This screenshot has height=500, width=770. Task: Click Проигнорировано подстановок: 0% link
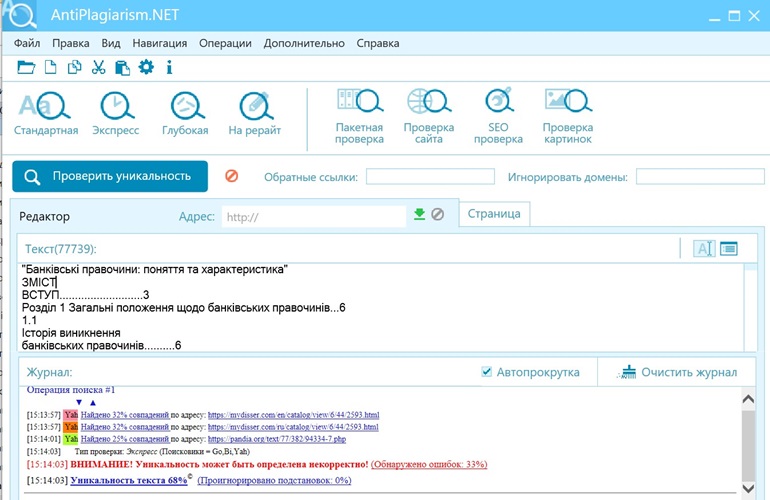coord(274,480)
